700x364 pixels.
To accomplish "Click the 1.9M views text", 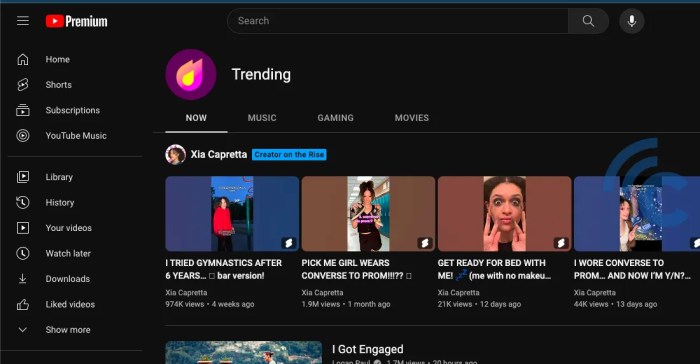I will [321, 304].
